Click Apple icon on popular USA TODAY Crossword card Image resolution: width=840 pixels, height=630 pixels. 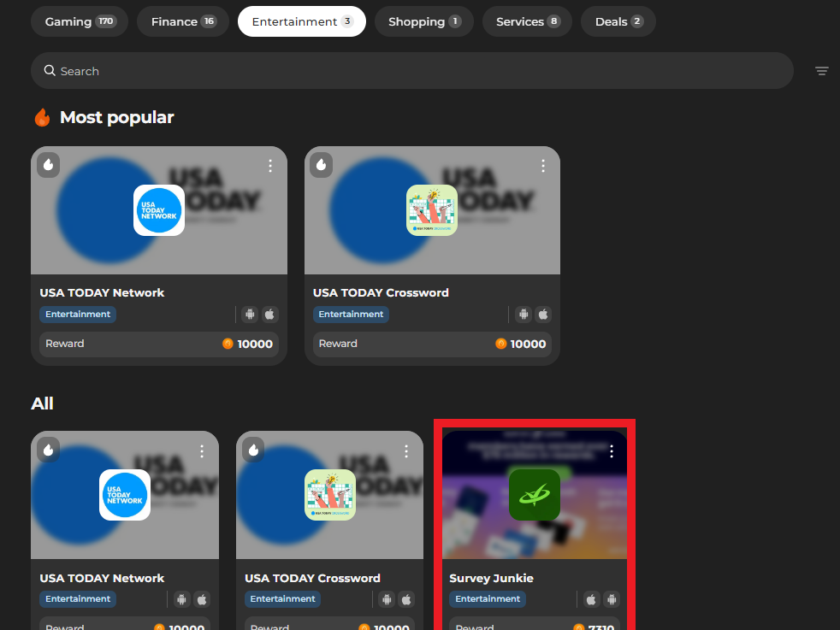pyautogui.click(x=542, y=315)
